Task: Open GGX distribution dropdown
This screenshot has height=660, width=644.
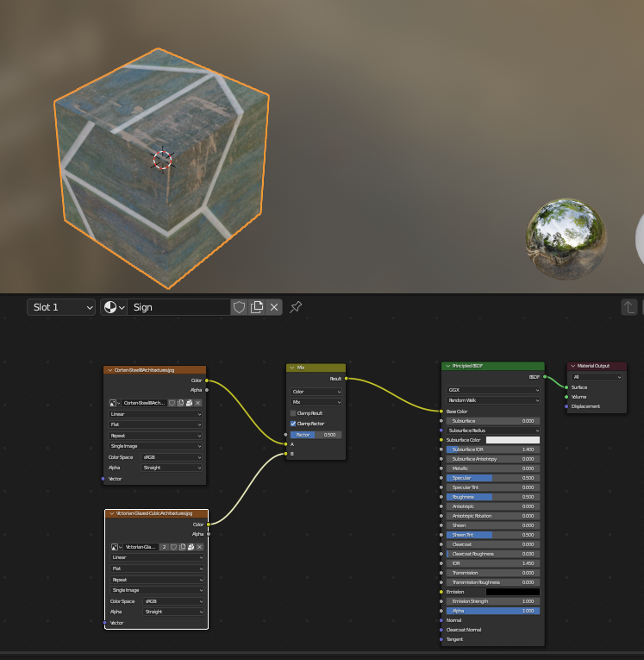Action: pyautogui.click(x=492, y=390)
